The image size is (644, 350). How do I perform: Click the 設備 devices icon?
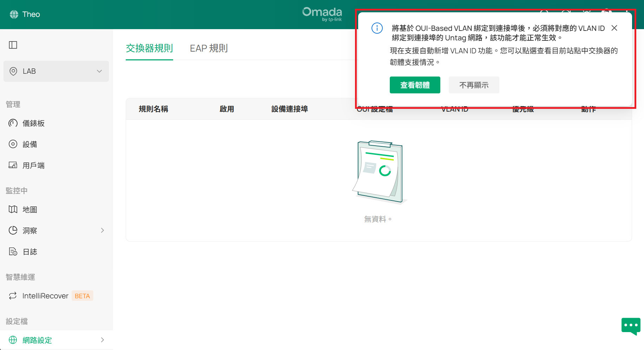click(13, 144)
